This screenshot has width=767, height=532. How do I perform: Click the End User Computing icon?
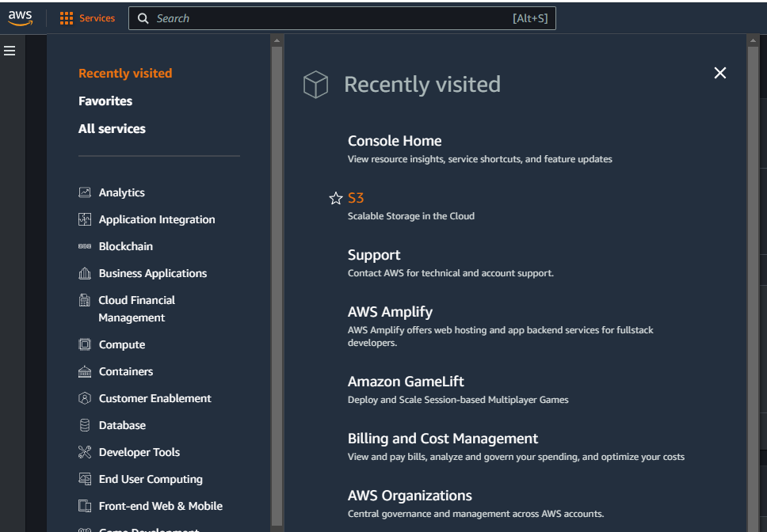click(85, 479)
